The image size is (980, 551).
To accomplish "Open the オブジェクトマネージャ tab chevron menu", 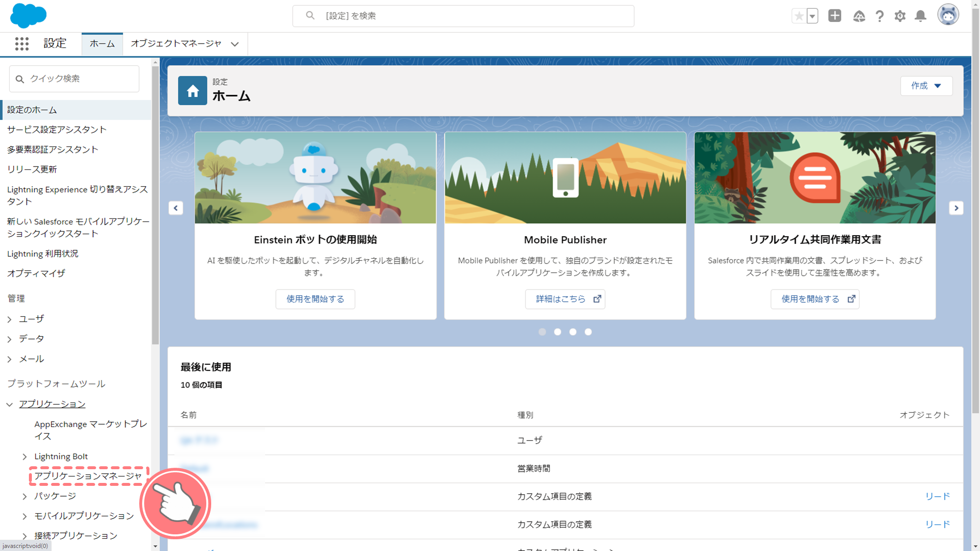I will pyautogui.click(x=235, y=44).
